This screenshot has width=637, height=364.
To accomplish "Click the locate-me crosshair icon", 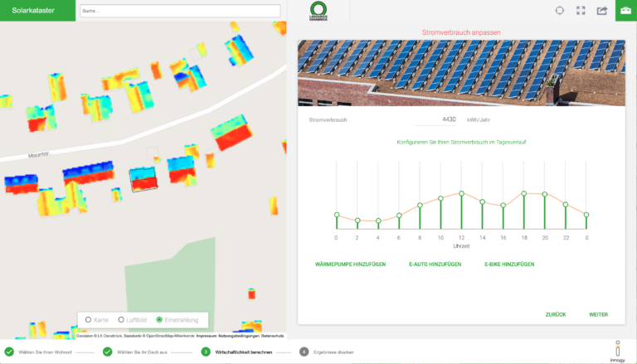I will pyautogui.click(x=559, y=11).
